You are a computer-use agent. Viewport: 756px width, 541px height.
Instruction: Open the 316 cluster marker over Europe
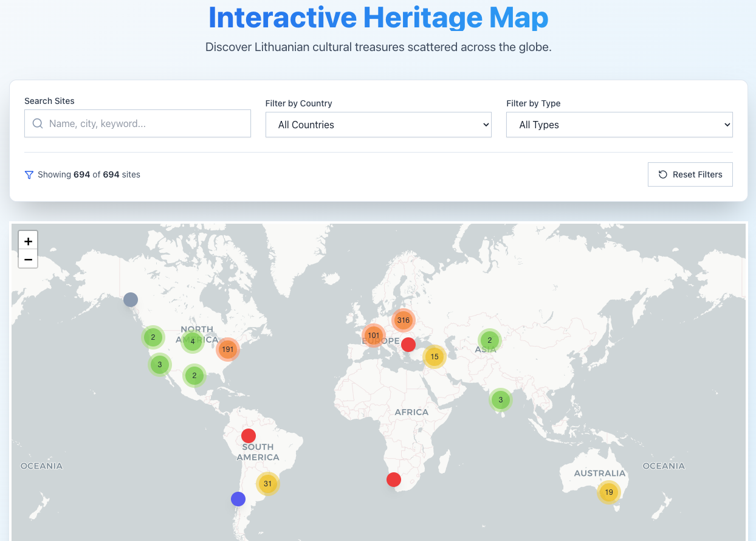tap(404, 320)
